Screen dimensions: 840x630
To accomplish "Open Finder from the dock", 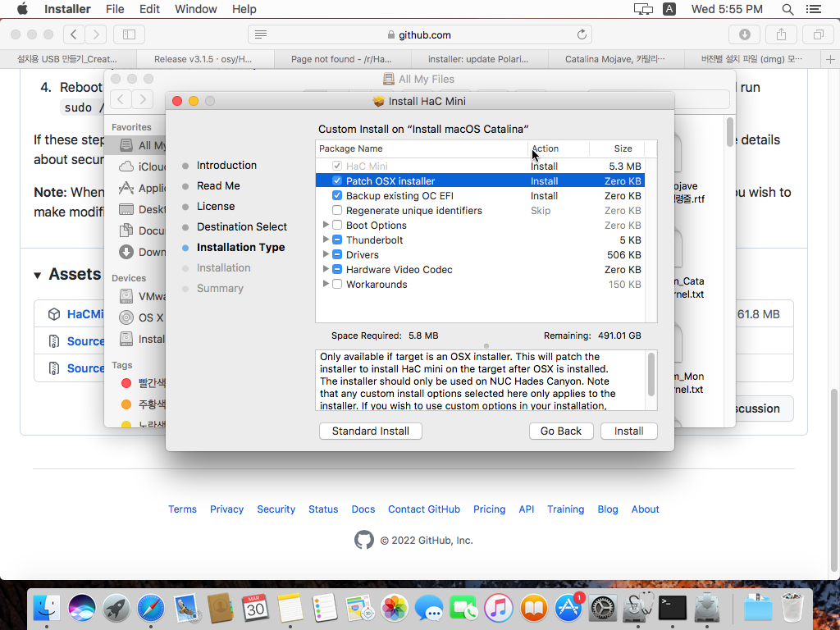I will click(x=47, y=608).
